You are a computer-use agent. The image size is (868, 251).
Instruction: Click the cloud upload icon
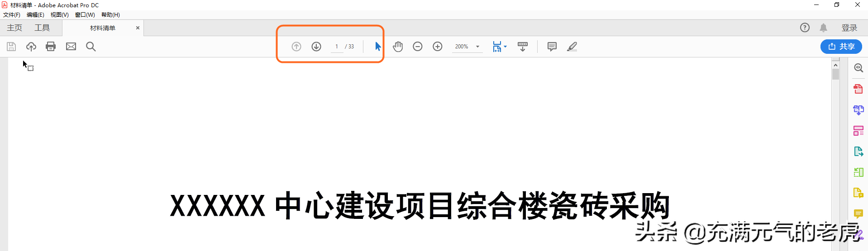pyautogui.click(x=31, y=47)
